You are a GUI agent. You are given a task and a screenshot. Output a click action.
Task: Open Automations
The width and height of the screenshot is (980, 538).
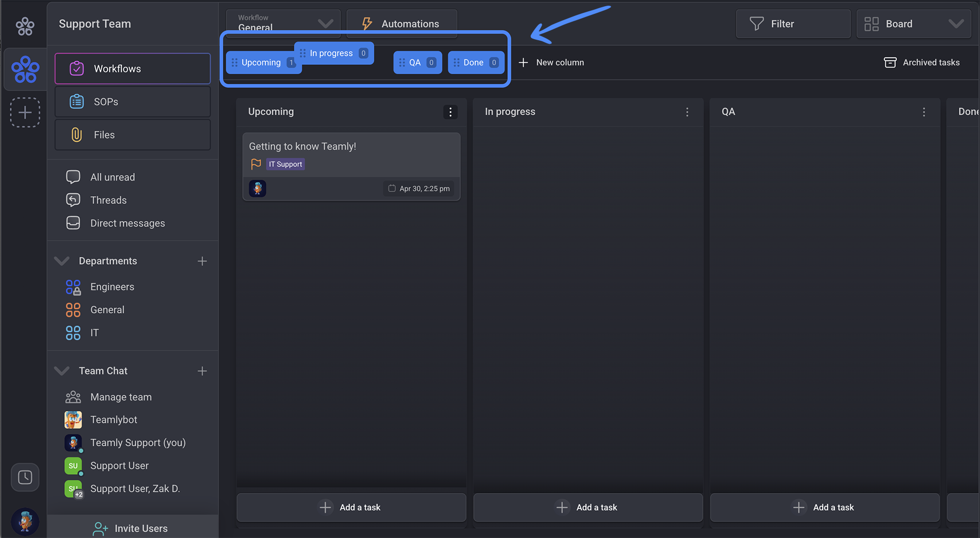[402, 24]
